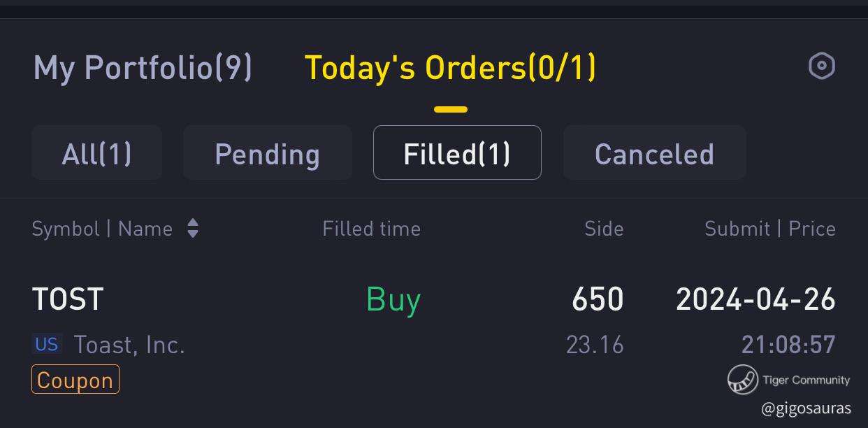Click the 2024-04-26 order date
Viewport: 868px width, 428px height.
(x=756, y=299)
